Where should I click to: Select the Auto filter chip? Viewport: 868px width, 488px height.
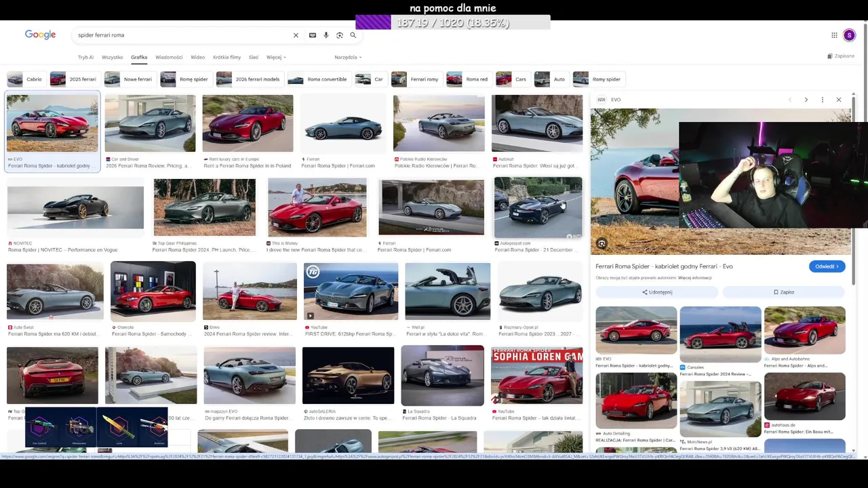[551, 79]
